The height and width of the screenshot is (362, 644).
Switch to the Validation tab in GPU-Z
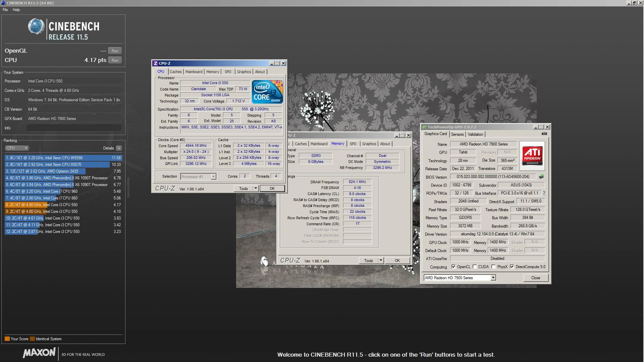pos(475,134)
